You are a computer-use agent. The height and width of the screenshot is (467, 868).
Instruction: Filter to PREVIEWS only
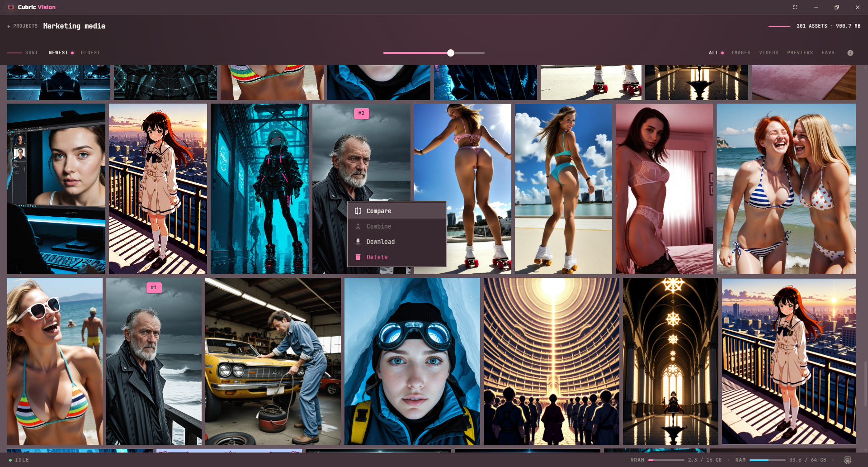click(x=800, y=53)
